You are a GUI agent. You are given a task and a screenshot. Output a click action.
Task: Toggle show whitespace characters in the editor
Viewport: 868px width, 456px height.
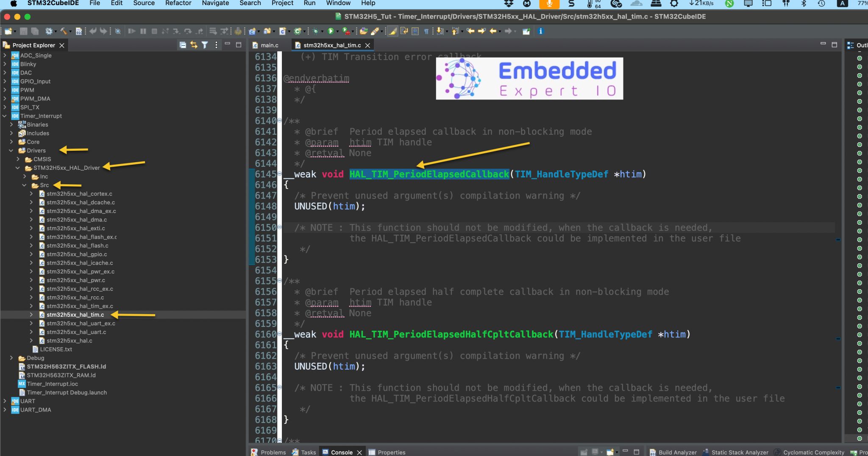pyautogui.click(x=426, y=31)
